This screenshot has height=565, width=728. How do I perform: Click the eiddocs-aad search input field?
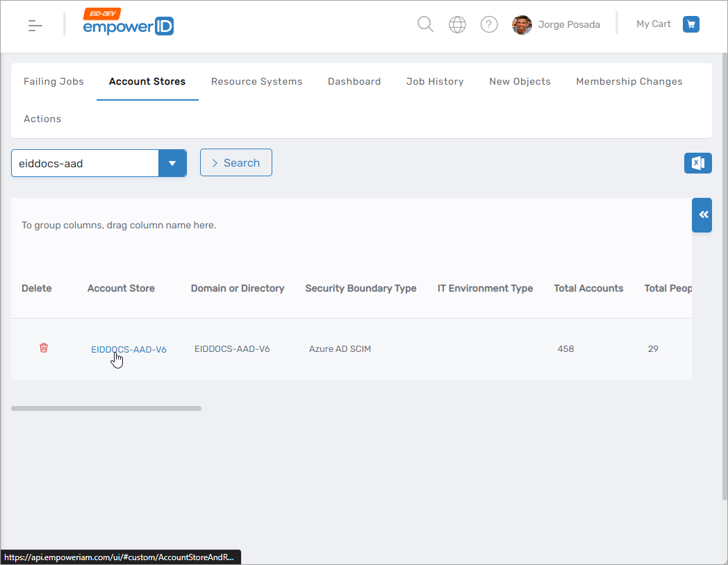pos(84,164)
